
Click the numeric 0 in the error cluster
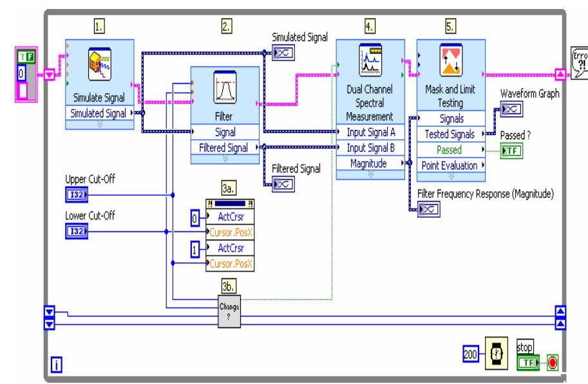[21, 73]
